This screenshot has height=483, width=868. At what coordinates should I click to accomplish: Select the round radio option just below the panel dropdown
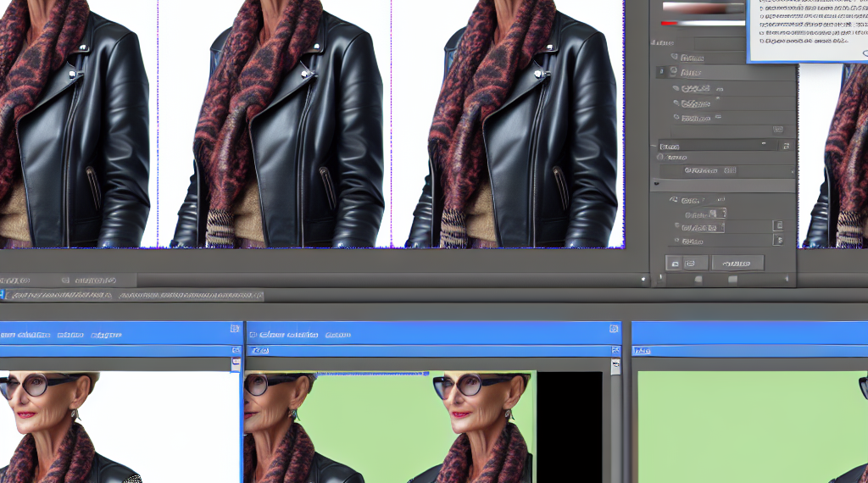click(x=660, y=158)
